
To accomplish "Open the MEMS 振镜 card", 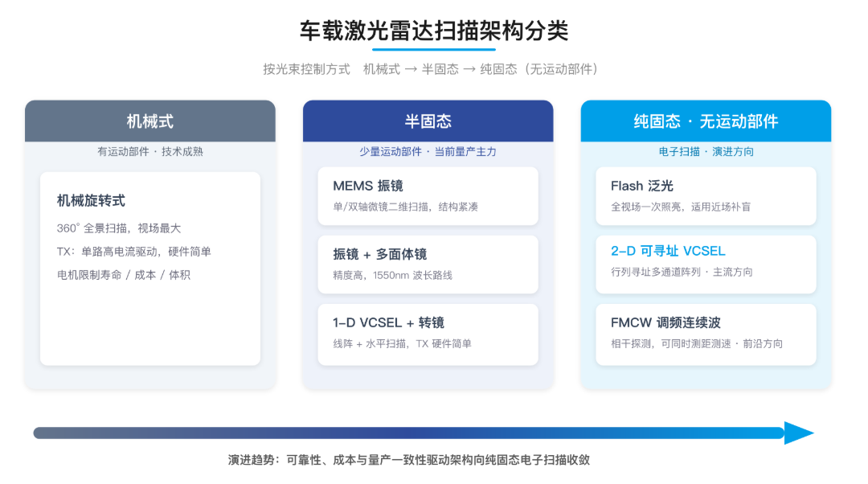I will pyautogui.click(x=428, y=196).
